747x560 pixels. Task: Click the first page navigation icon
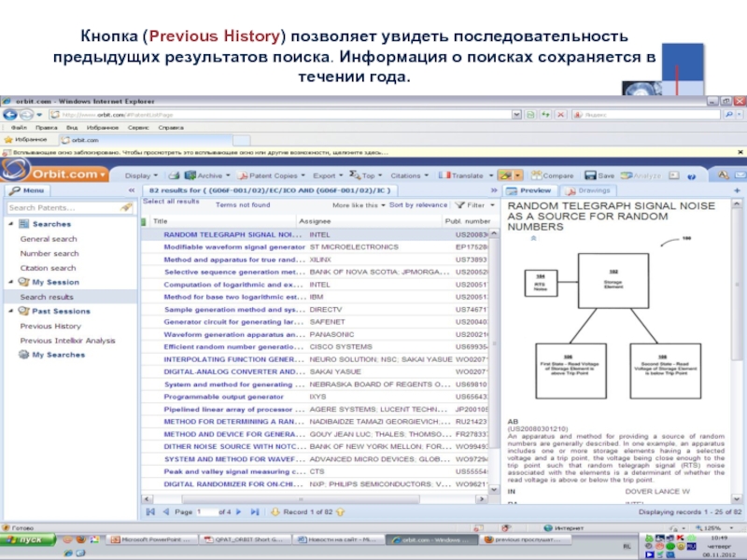150,511
